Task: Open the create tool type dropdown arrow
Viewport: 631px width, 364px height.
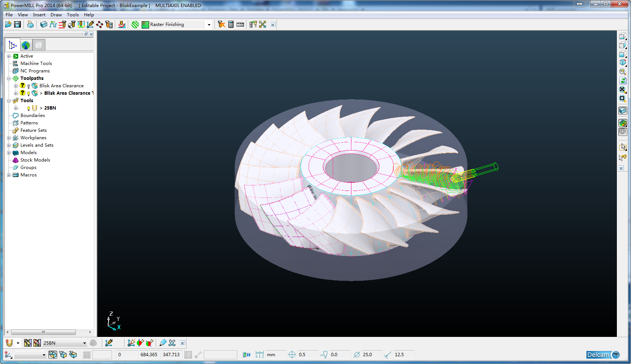Action: [18, 343]
